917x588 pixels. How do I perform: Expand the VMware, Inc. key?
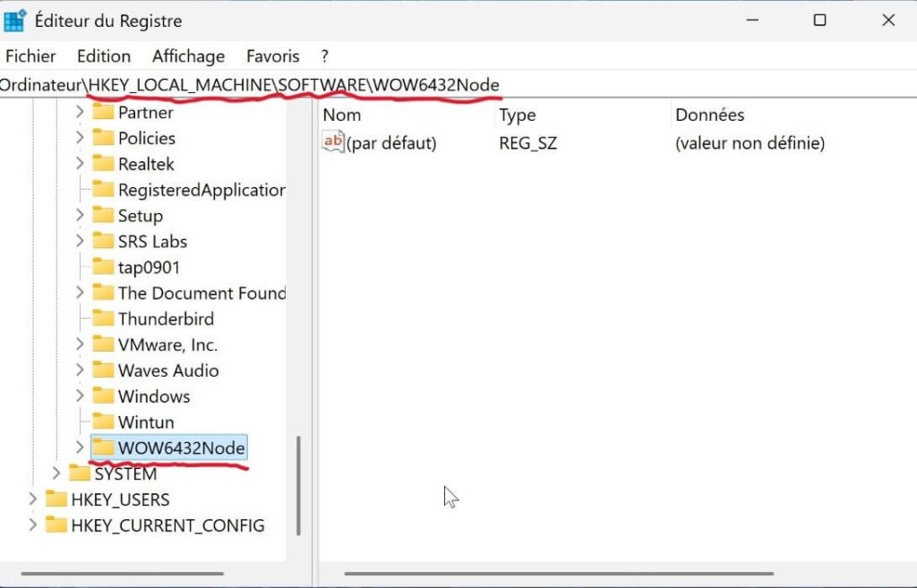80,345
